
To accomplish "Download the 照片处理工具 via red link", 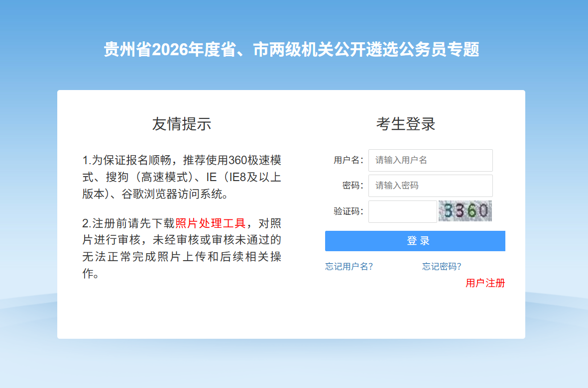I will click(210, 223).
